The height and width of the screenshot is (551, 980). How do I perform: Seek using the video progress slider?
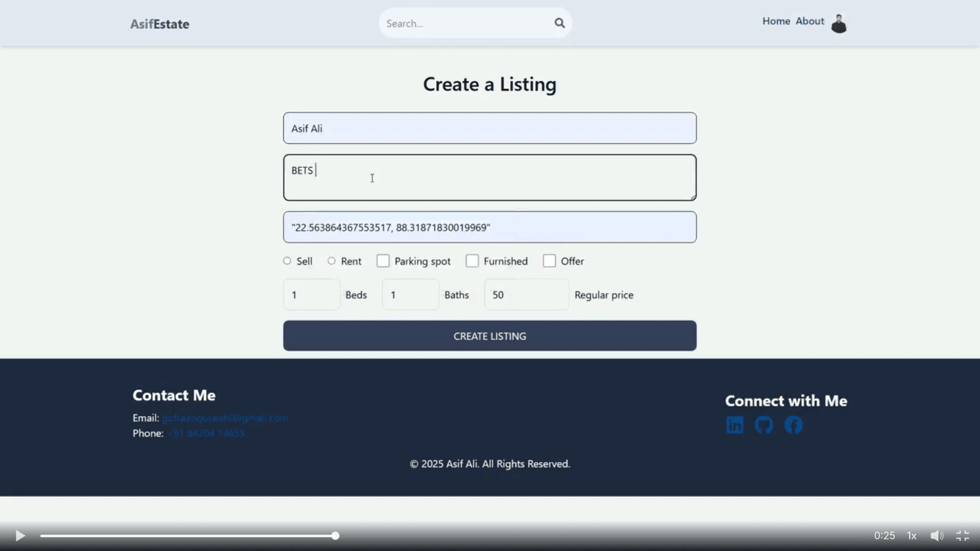coord(188,536)
